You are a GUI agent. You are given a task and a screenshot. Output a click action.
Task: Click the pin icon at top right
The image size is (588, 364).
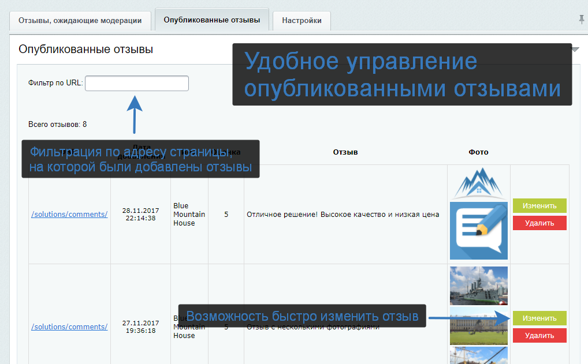pyautogui.click(x=581, y=20)
